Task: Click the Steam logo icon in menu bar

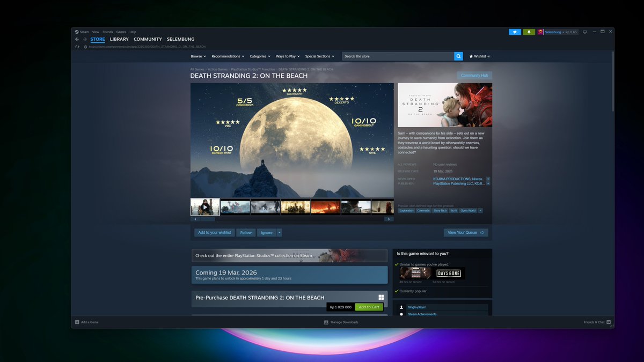Action: coord(77,32)
